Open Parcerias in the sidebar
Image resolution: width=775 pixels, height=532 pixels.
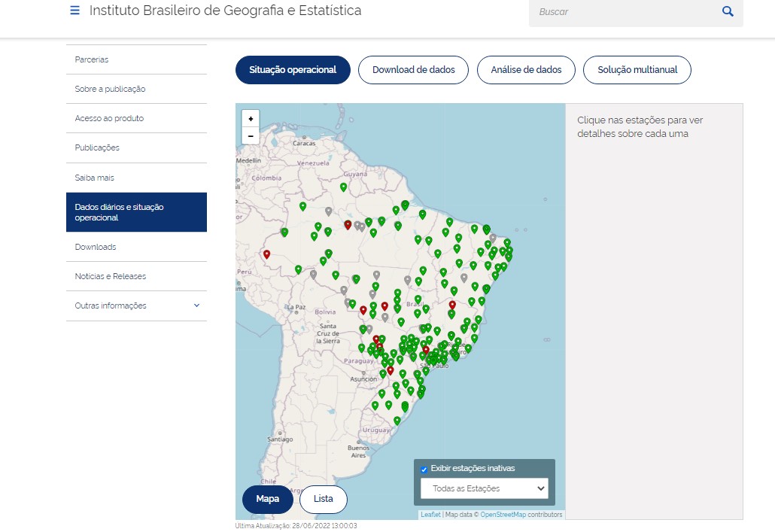pos(136,59)
